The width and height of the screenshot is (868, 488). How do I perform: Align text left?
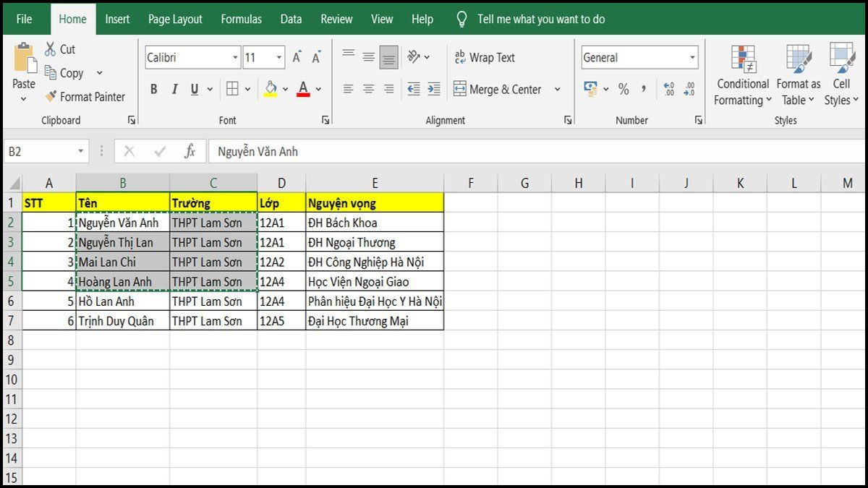click(349, 89)
